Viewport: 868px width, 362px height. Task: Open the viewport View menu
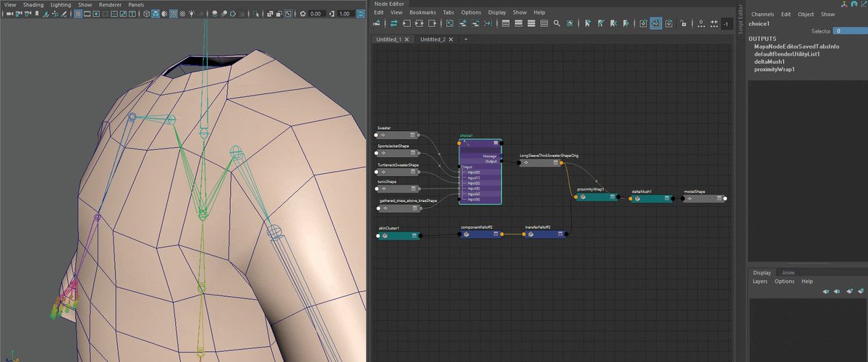(10, 4)
